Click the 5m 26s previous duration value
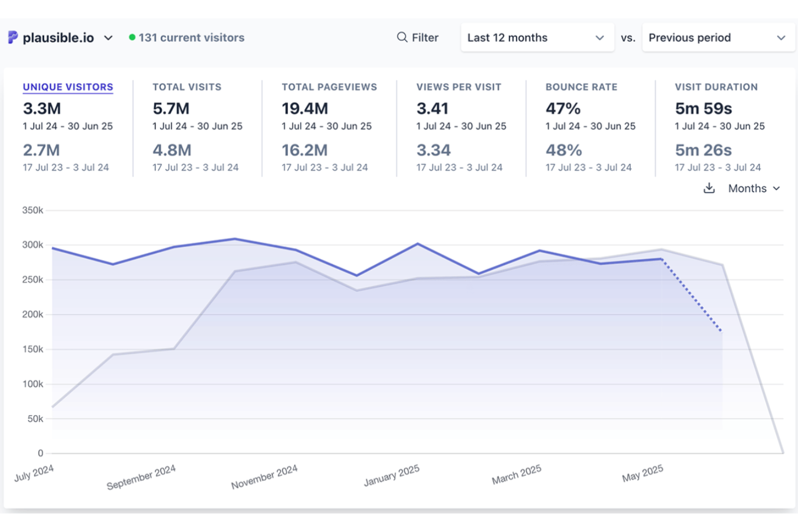 pyautogui.click(x=704, y=150)
